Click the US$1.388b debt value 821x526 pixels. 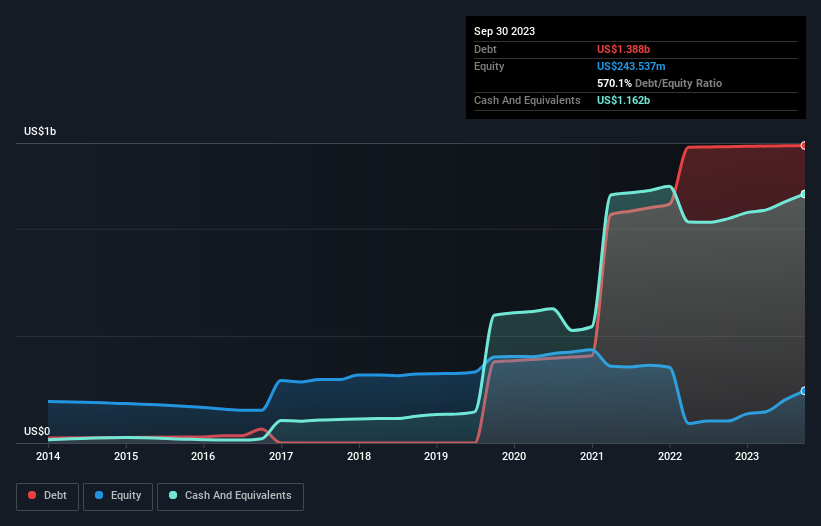(624, 49)
